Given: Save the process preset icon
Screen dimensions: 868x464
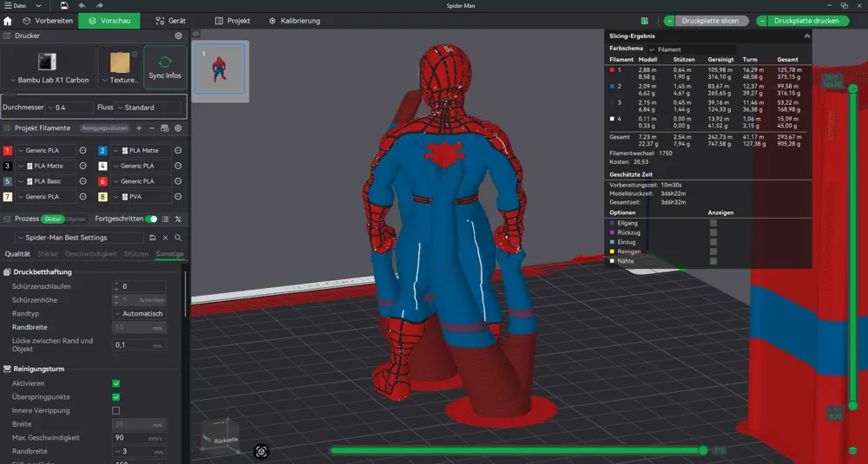Looking at the screenshot, I should coord(152,238).
